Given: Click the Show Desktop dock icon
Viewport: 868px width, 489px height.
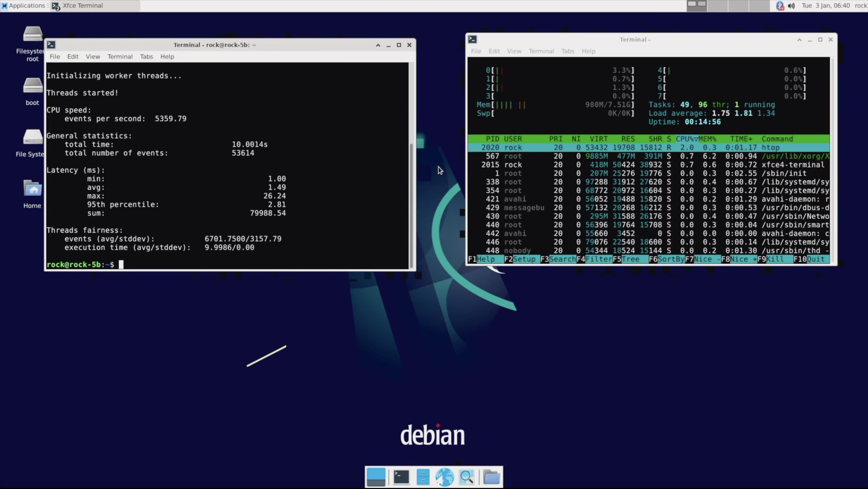Looking at the screenshot, I should click(x=376, y=477).
